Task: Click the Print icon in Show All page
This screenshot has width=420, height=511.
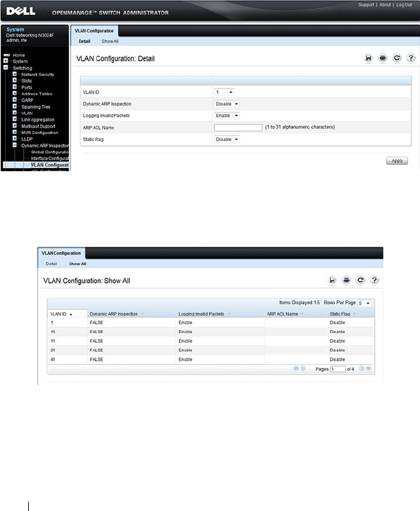Action: pos(346,280)
